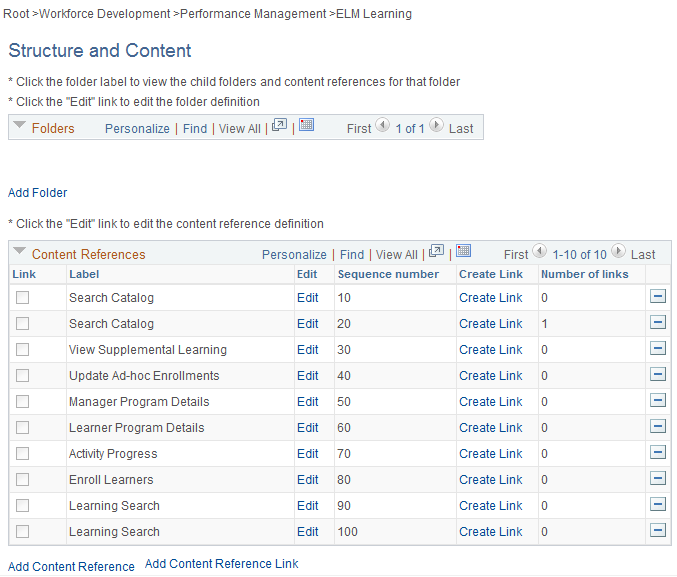The image size is (677, 577).
Task: Edit Manager Program Details reference
Action: 308,402
